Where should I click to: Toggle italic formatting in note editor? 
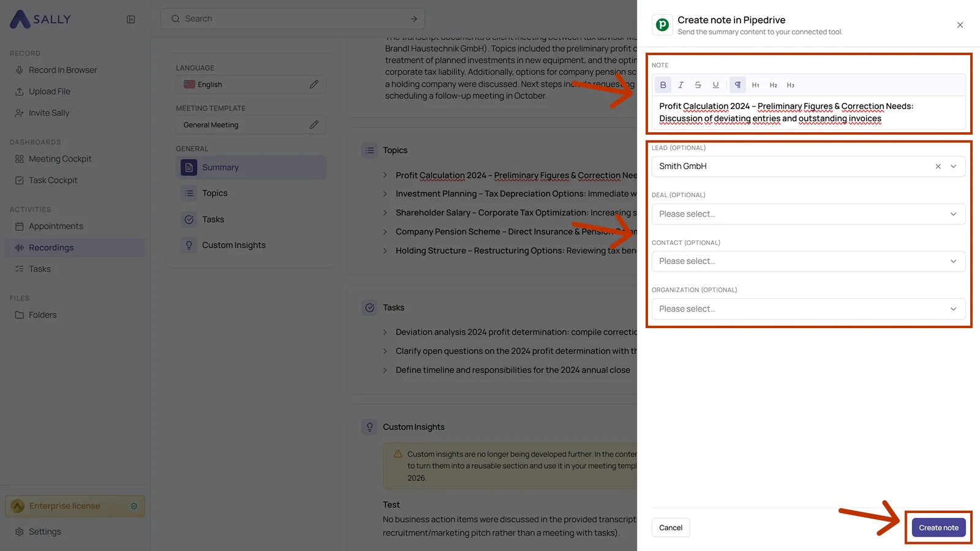pyautogui.click(x=680, y=85)
